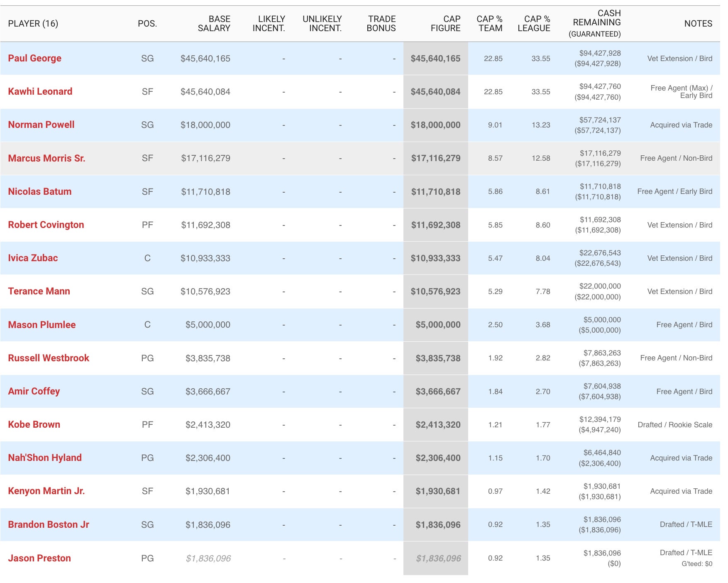Image resolution: width=728 pixels, height=583 pixels.
Task: Sort by the Cap Figure header
Action: [445, 24]
